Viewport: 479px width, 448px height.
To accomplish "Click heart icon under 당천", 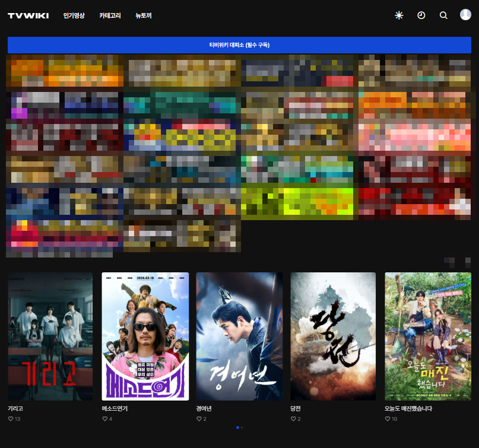I will [x=293, y=419].
